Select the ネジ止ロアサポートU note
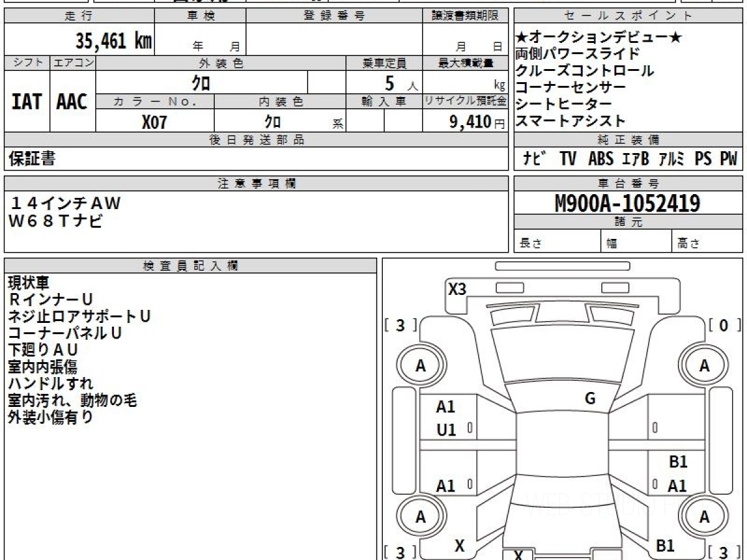 [x=79, y=317]
